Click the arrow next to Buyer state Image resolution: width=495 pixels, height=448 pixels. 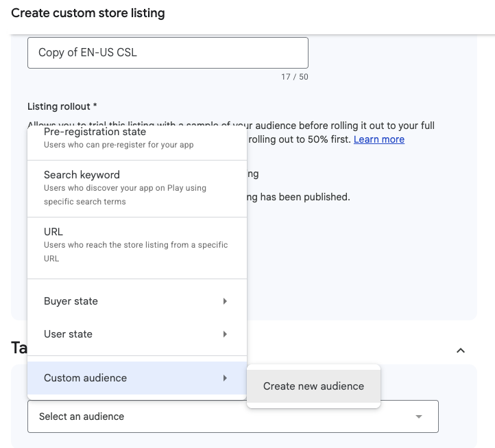pos(225,301)
